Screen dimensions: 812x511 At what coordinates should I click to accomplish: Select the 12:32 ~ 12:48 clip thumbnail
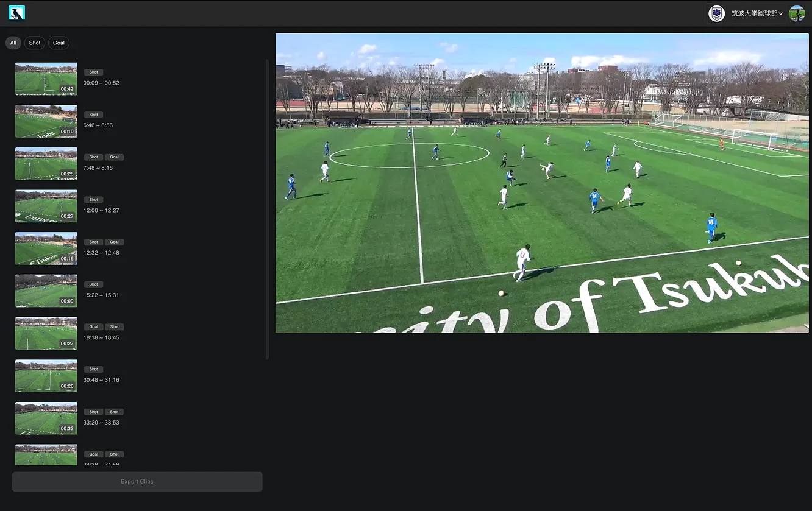tap(46, 248)
